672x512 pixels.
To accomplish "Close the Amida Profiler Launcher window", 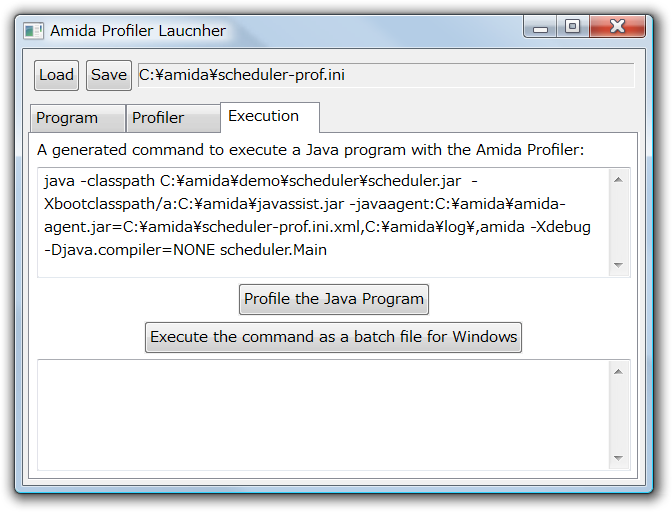I will [618, 28].
